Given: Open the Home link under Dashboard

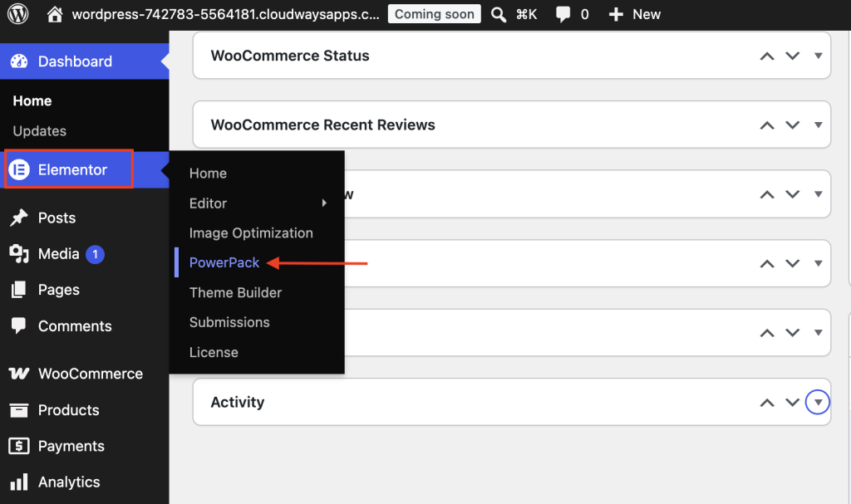Looking at the screenshot, I should point(32,101).
